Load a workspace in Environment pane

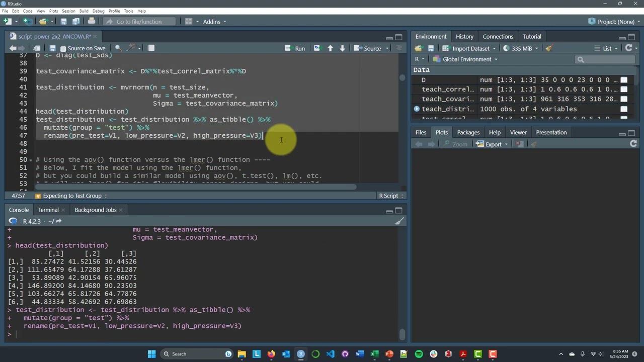coord(419,48)
